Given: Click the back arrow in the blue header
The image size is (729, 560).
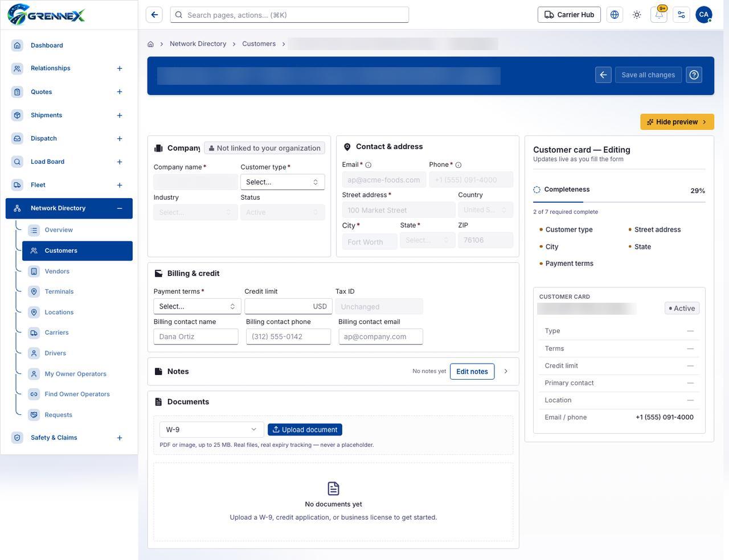Looking at the screenshot, I should (604, 75).
